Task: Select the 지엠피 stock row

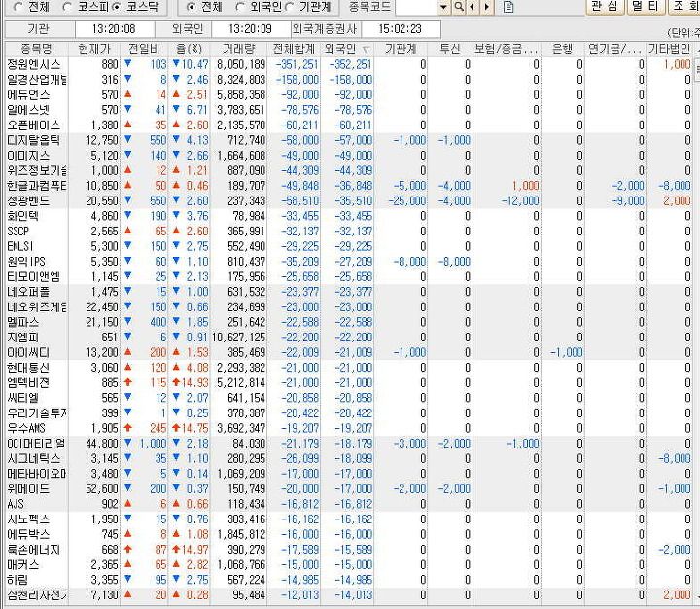Action: 349,338
